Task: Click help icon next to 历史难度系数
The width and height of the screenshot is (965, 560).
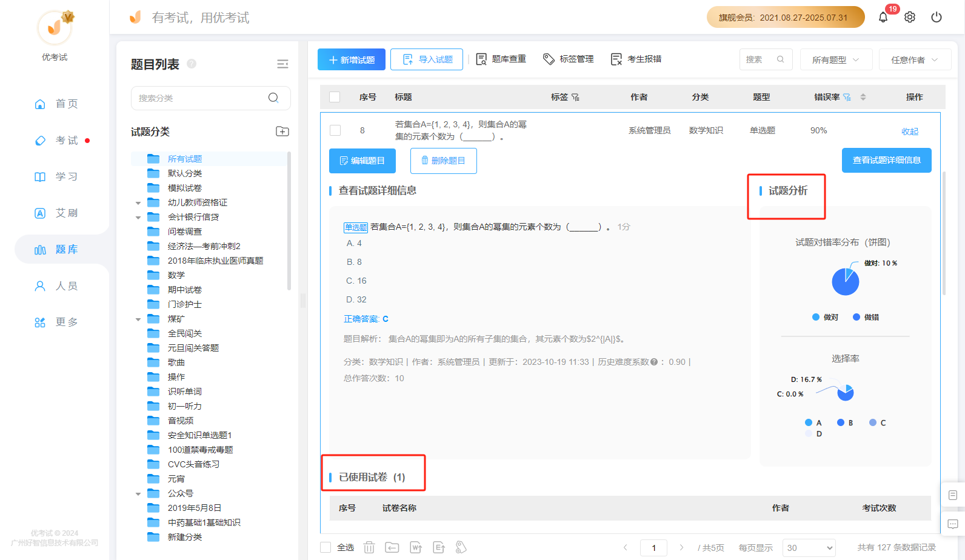Action: 654,362
